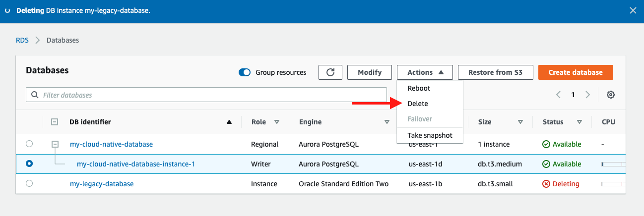This screenshot has width=644, height=216.
Task: Collapse all rows via header toggle
Action: [x=55, y=122]
